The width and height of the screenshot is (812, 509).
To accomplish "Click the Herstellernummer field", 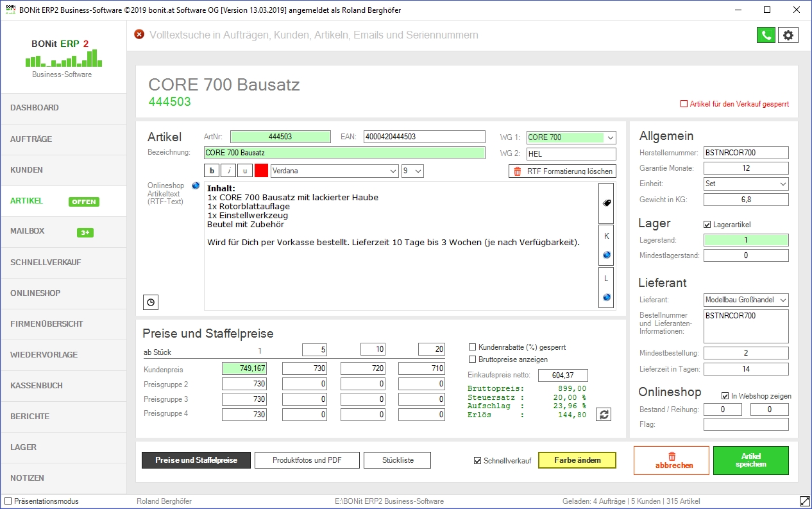I will tap(746, 153).
